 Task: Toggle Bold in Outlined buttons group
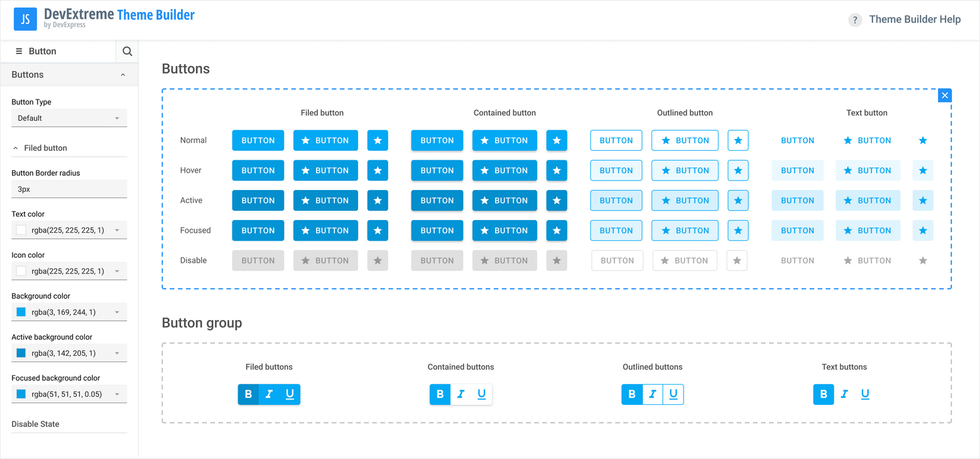[x=632, y=394]
